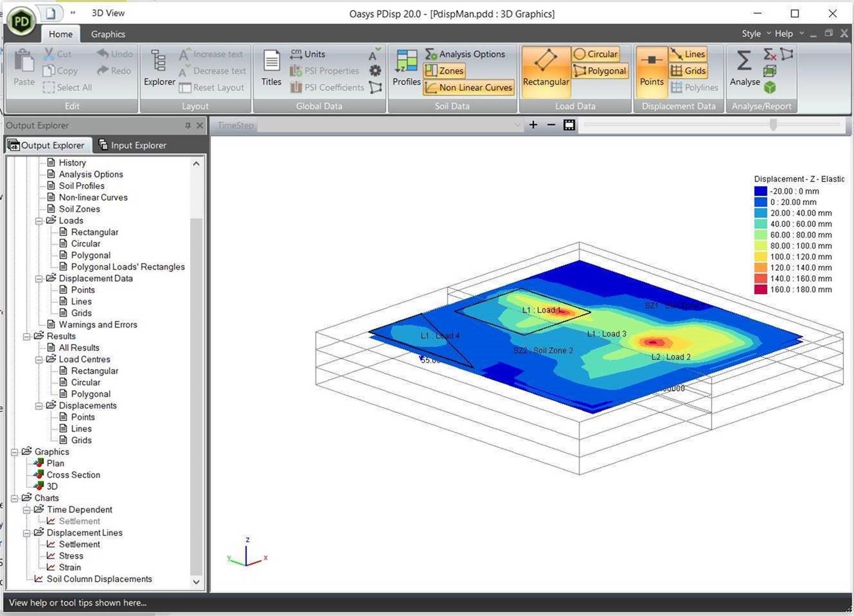Screen dimensions: 854x616
Task: Toggle Non Linear Curves in Soil Data
Action: [468, 87]
